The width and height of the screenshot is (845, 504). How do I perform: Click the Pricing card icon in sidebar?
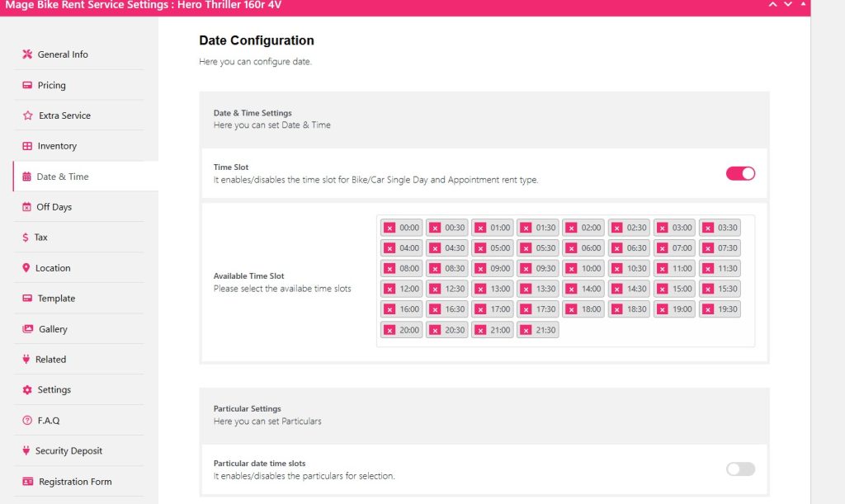27,85
